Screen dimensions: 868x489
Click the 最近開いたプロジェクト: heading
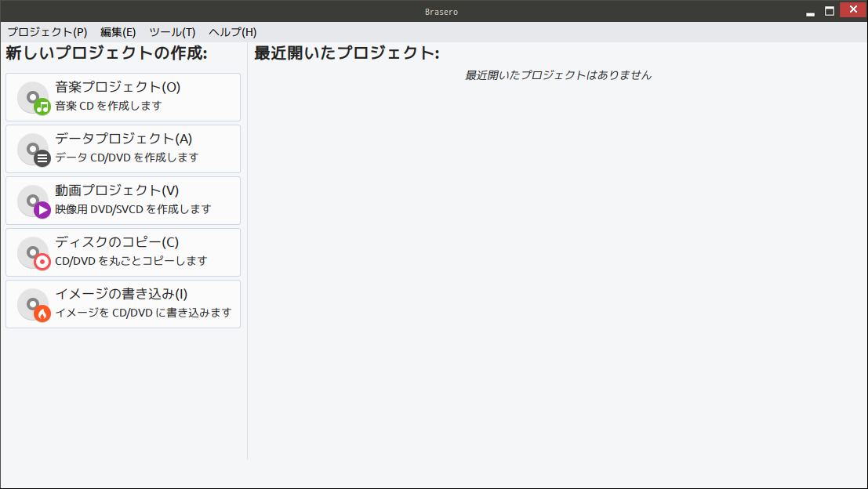tap(347, 53)
